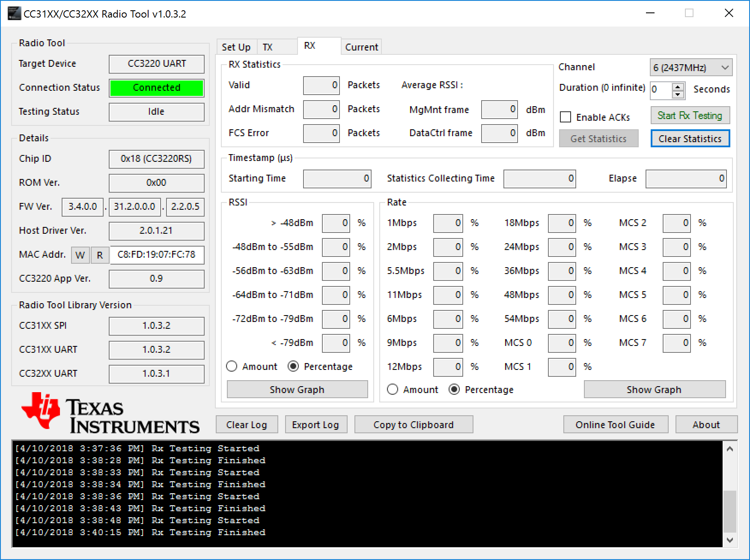750x560 pixels.
Task: Click the log scrollbar up arrow
Action: click(730, 449)
